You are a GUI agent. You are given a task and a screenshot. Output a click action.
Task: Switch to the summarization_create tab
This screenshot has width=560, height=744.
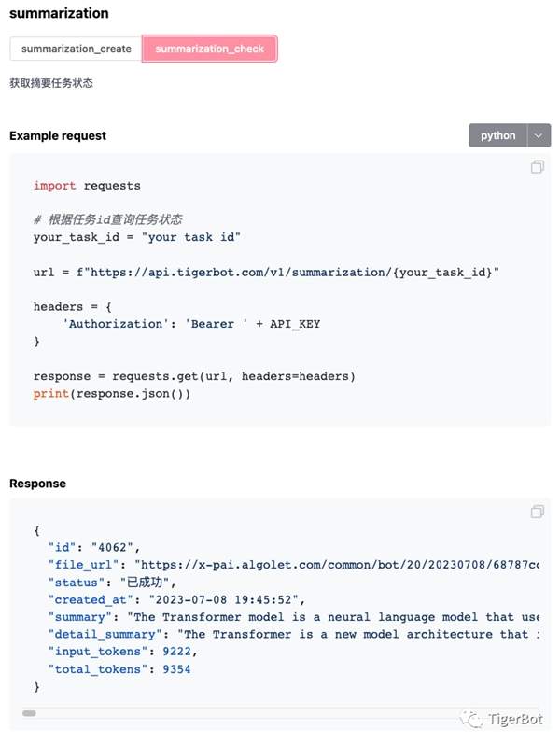[77, 49]
